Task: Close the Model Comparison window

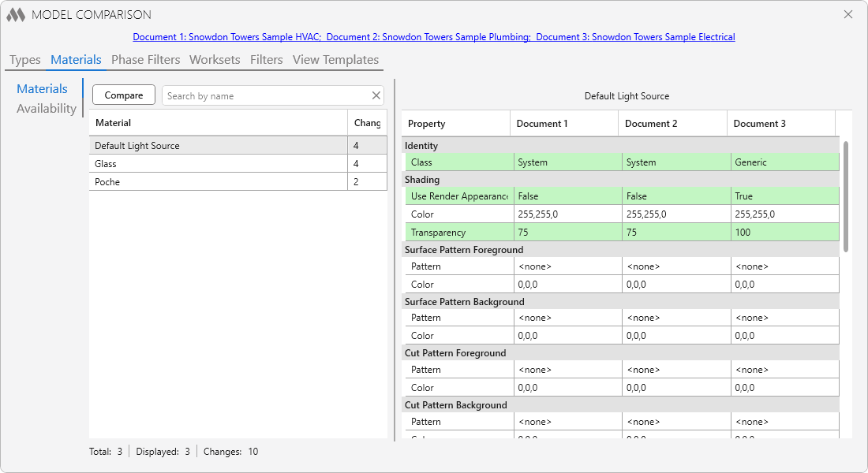Action: (x=848, y=14)
